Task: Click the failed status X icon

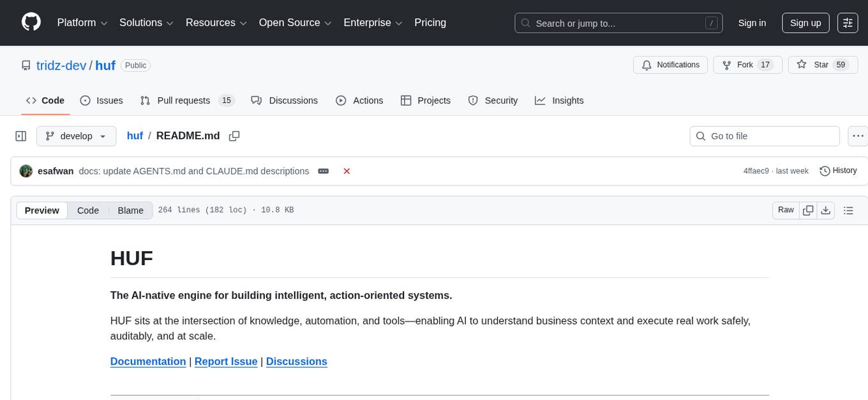Action: click(x=347, y=171)
